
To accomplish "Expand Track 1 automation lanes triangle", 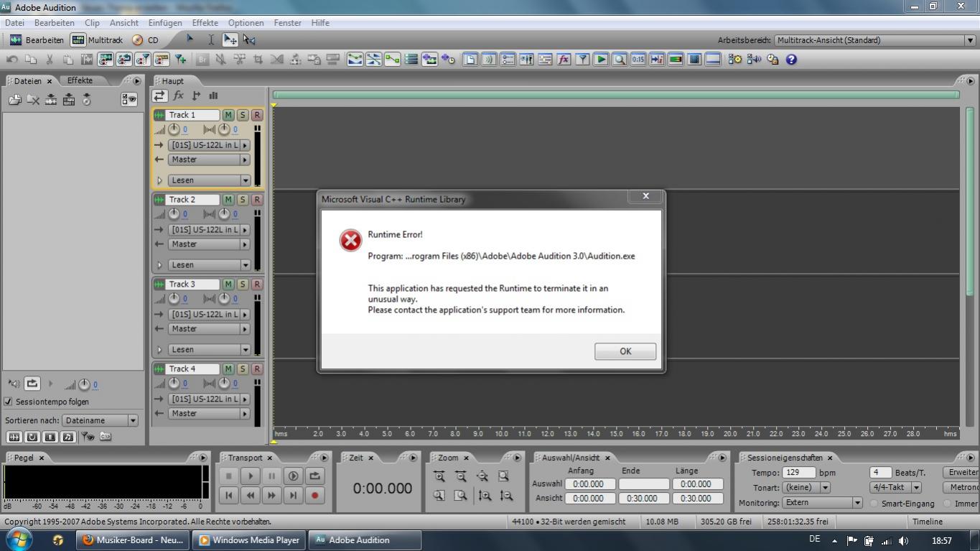I will 159,180.
